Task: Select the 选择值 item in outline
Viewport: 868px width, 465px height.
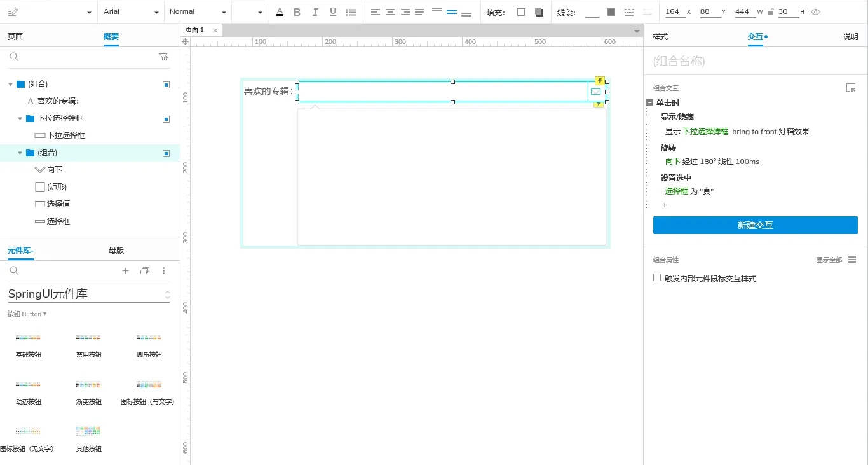Action: click(x=58, y=204)
